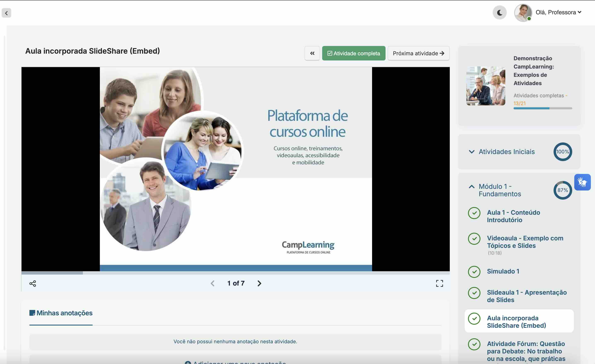Click the slide progress bar
This screenshot has width=595, height=364.
click(x=235, y=273)
